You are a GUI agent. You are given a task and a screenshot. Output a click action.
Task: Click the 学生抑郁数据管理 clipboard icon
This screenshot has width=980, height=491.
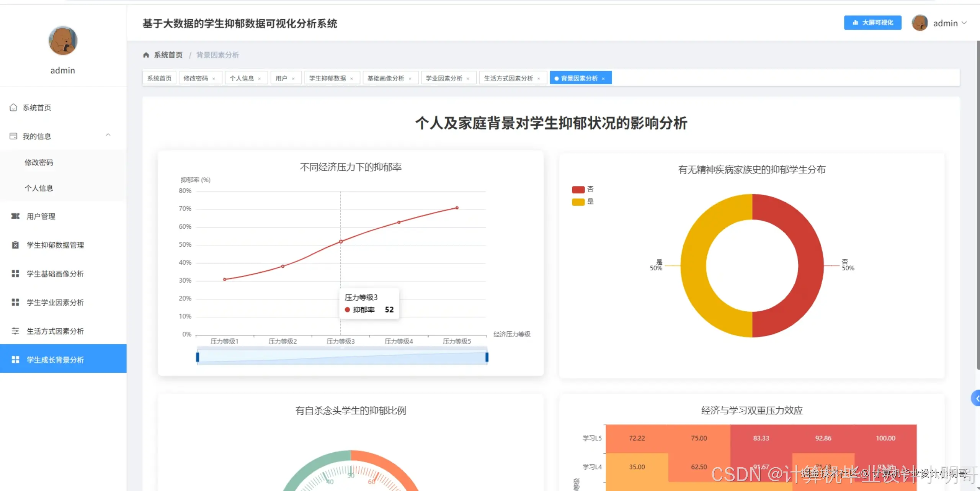coord(15,245)
